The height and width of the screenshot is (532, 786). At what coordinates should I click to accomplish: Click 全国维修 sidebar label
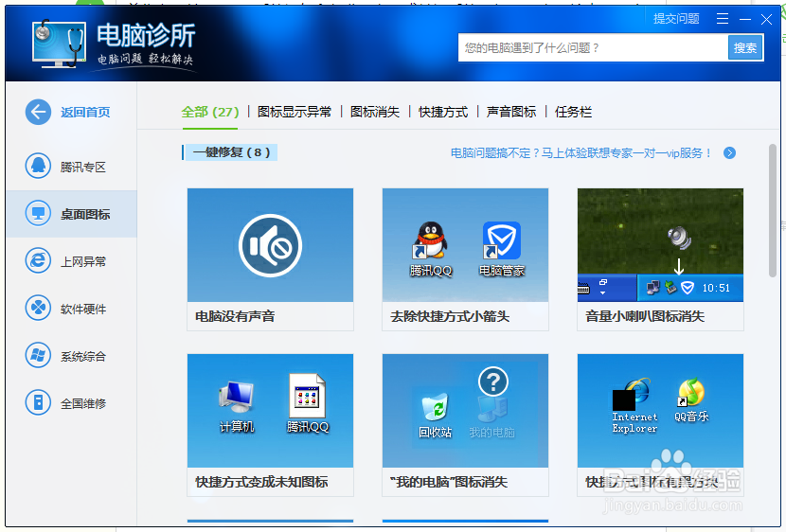pos(83,403)
